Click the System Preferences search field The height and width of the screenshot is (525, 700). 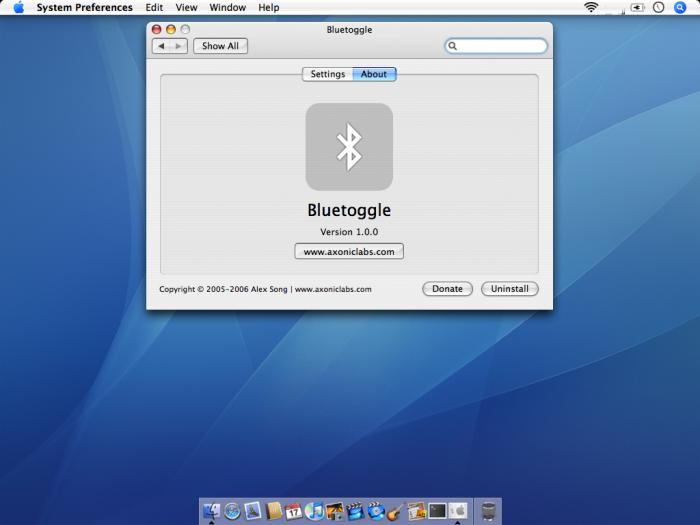(x=496, y=46)
